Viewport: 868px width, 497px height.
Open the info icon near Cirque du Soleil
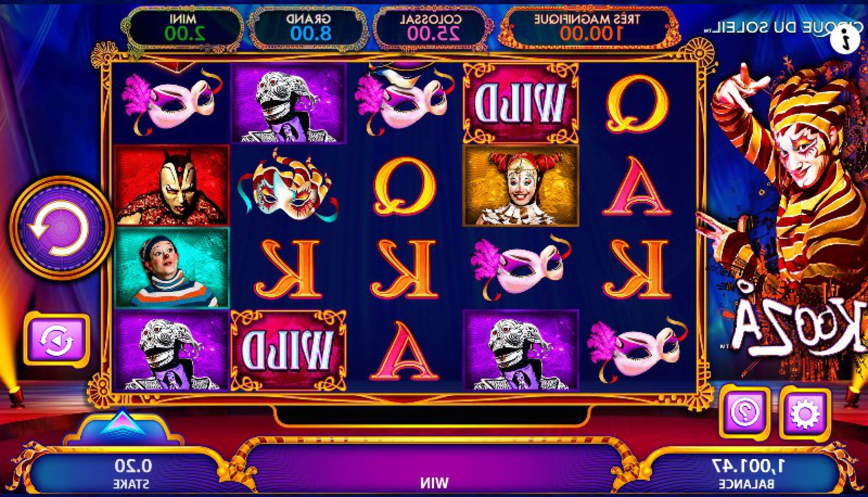coord(845,39)
